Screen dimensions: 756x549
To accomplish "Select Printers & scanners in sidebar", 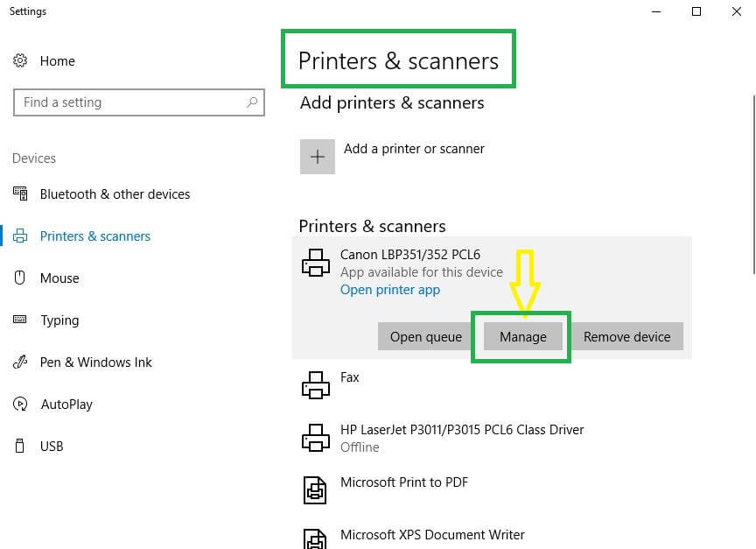I will (95, 236).
